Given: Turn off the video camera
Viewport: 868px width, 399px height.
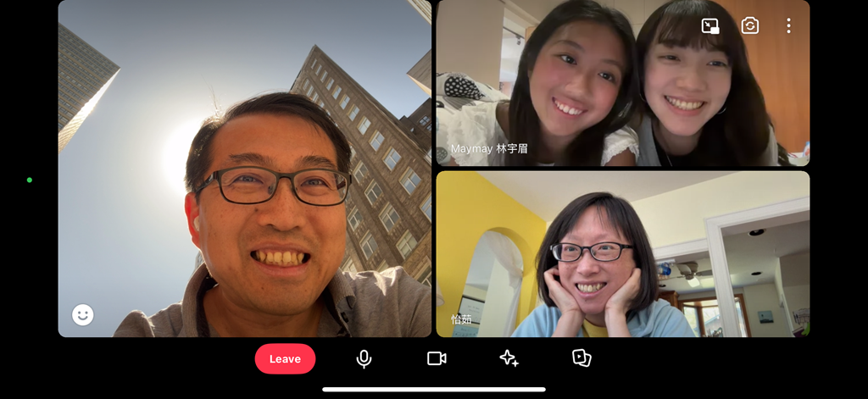Looking at the screenshot, I should pos(437,358).
